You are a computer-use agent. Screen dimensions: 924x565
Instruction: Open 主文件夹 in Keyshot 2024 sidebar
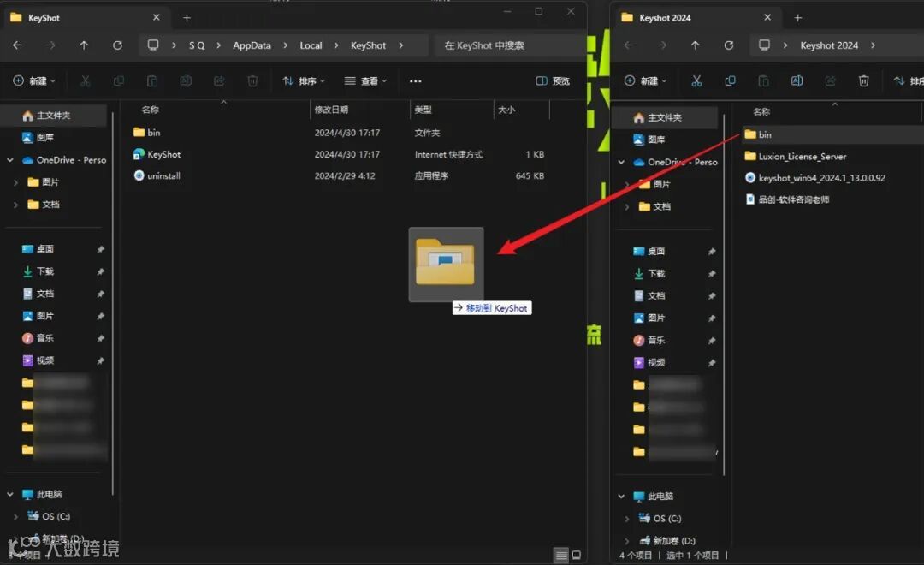664,117
